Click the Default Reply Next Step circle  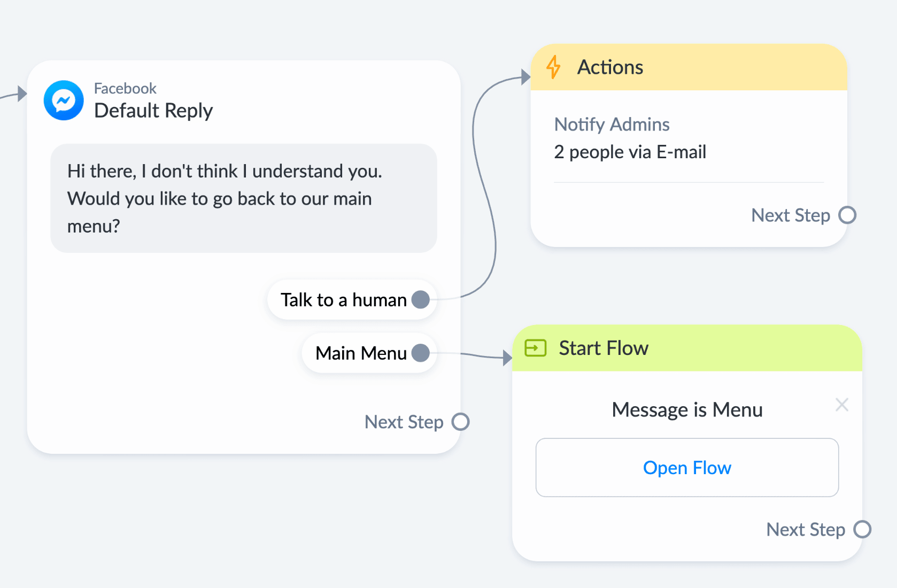[460, 422]
